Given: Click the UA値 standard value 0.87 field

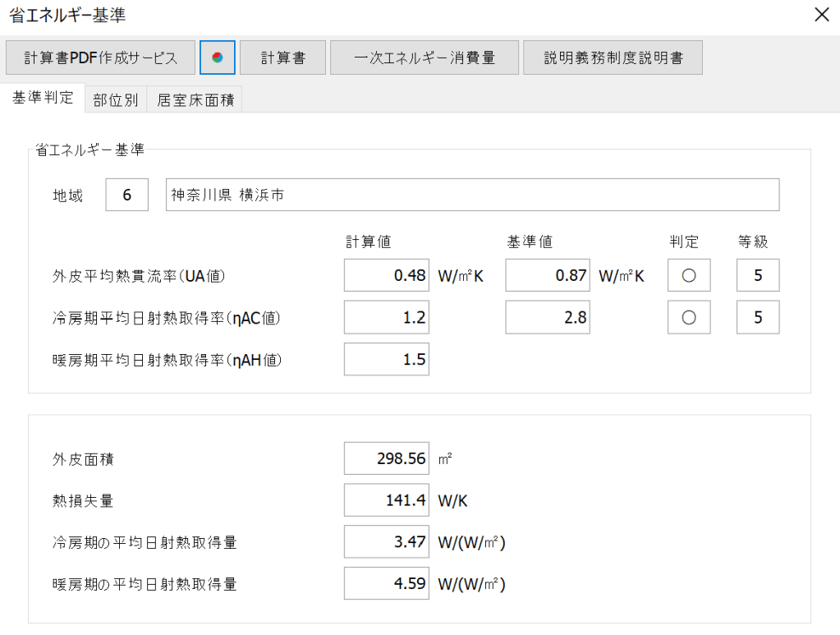Looking at the screenshot, I should click(x=548, y=275).
